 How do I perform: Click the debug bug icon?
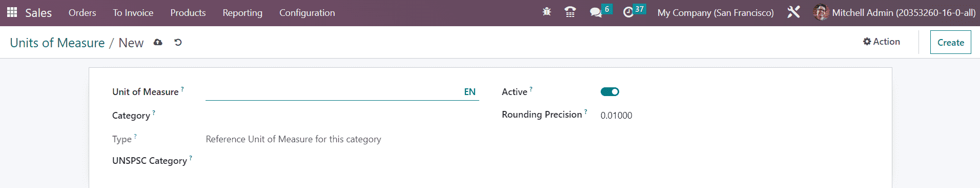(547, 12)
